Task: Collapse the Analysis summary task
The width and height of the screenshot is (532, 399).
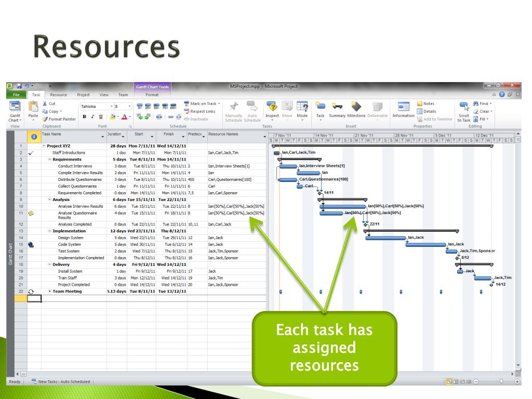Action: [49, 199]
